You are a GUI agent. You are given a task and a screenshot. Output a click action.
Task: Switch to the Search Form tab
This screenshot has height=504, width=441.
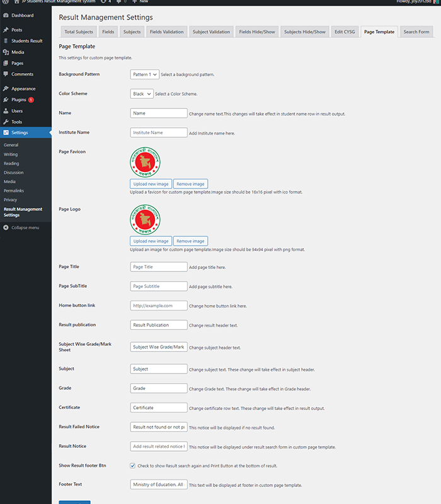click(x=416, y=31)
